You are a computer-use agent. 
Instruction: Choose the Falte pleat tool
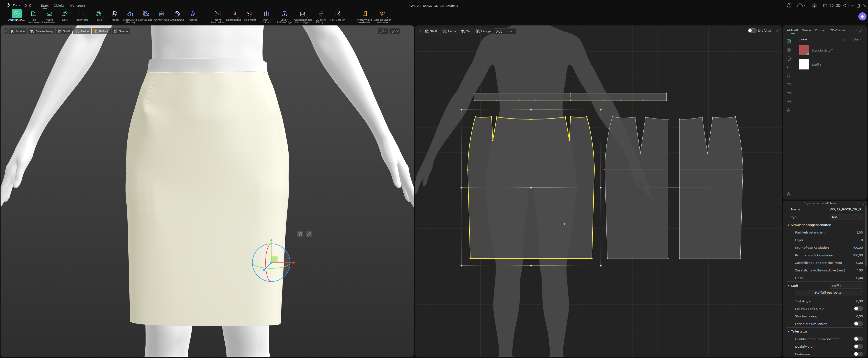point(98,15)
